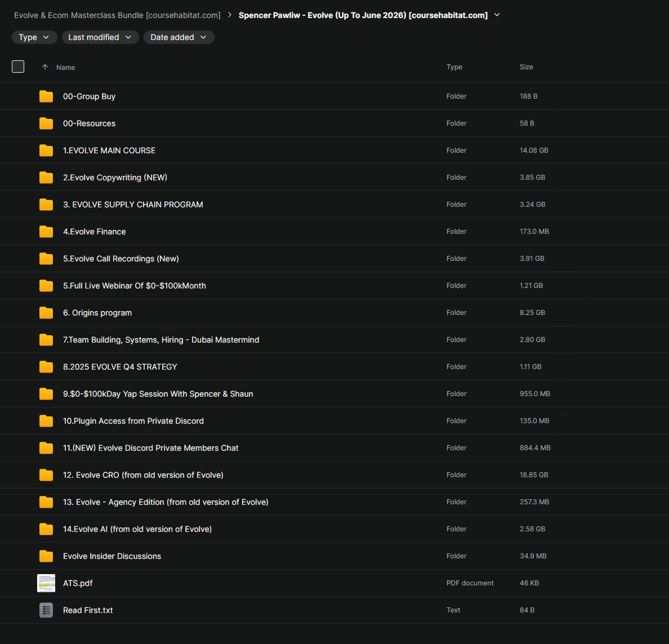Open the ATS.pdf thumbnail preview
The width and height of the screenshot is (669, 644).
[46, 583]
